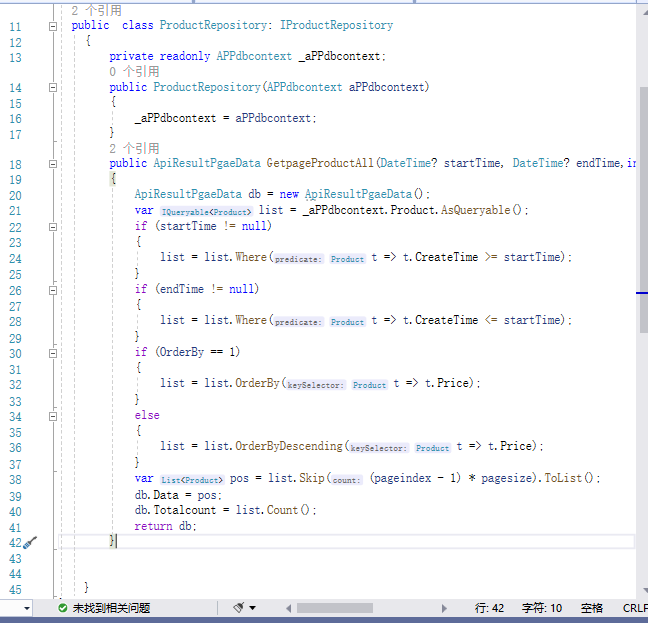Click the horizontal scrollbar left arrow

pyautogui.click(x=288, y=608)
